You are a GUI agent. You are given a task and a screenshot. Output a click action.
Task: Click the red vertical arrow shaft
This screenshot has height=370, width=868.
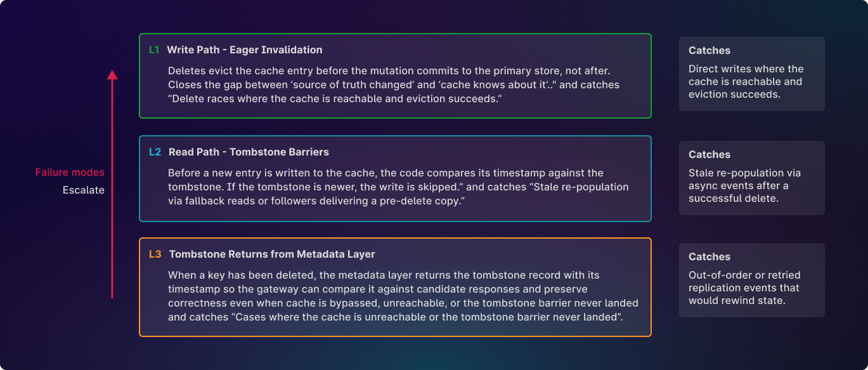point(112,190)
